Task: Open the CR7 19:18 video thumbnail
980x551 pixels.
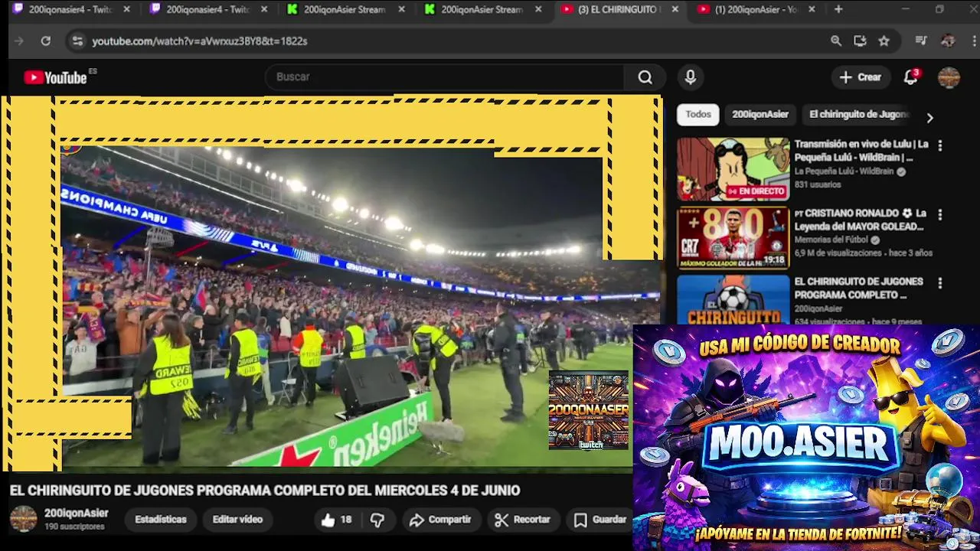Action: 733,238
